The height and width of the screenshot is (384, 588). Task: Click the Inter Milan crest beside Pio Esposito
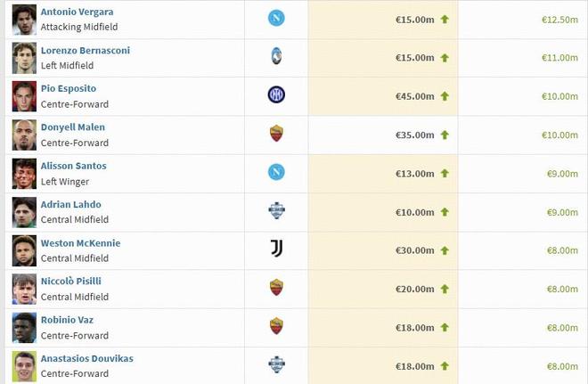coord(276,95)
